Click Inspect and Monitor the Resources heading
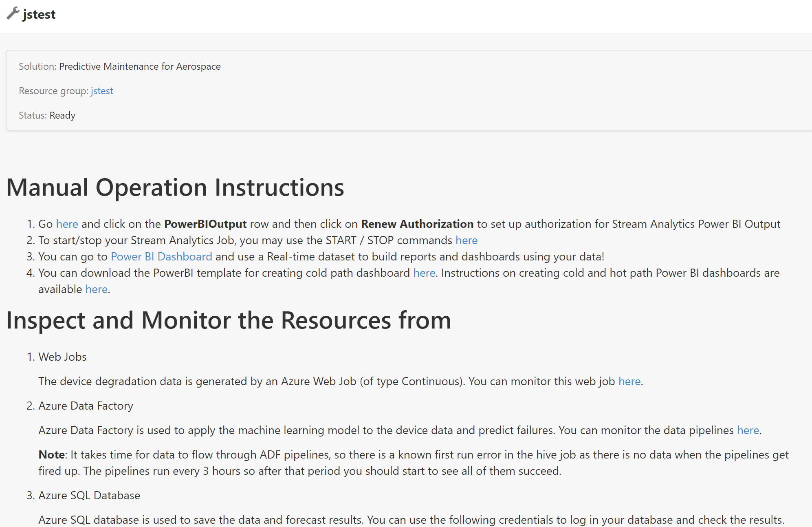Screen dimensions: 812x527 [229, 320]
